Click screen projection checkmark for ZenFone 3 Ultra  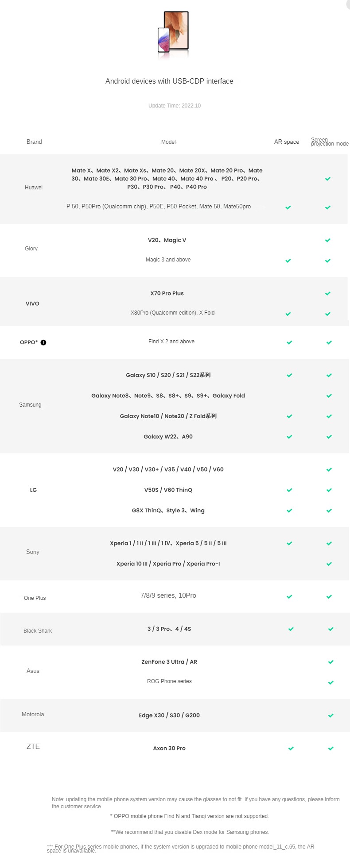click(331, 662)
